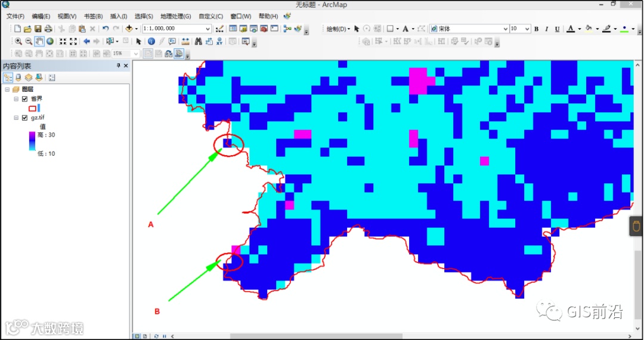The image size is (644, 340).
Task: Toggle bold text formatting
Action: 537,29
